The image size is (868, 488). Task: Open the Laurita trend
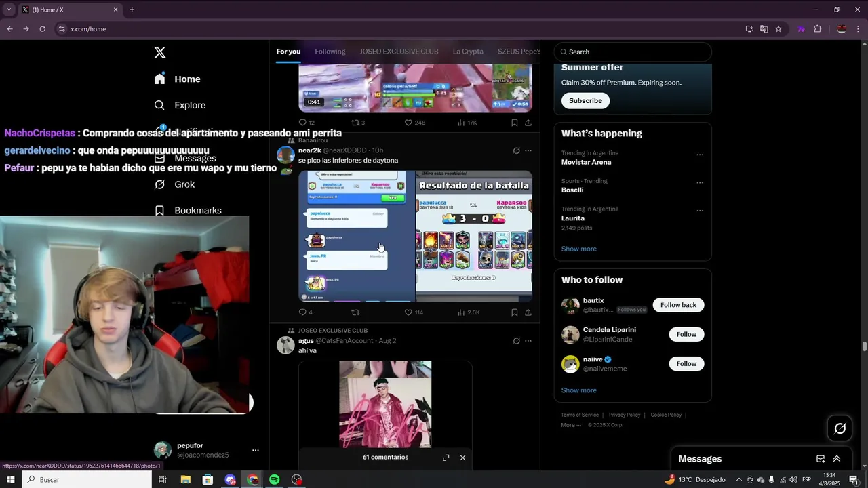573,218
